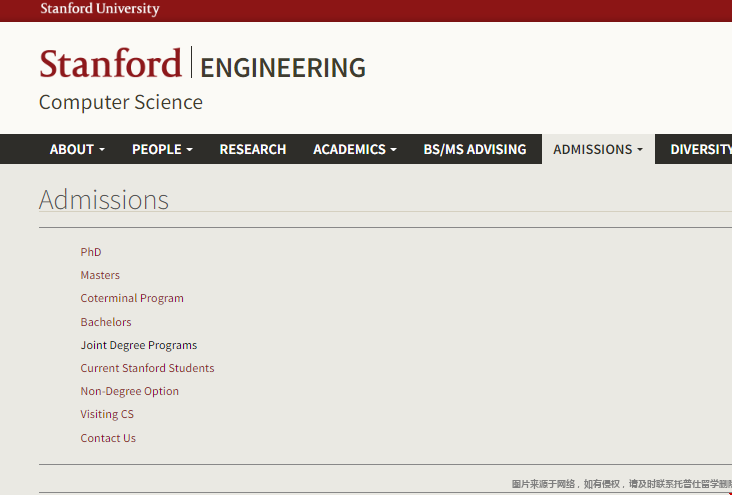This screenshot has height=495, width=732.
Task: Open the Masters admissions link
Action: [x=100, y=275]
